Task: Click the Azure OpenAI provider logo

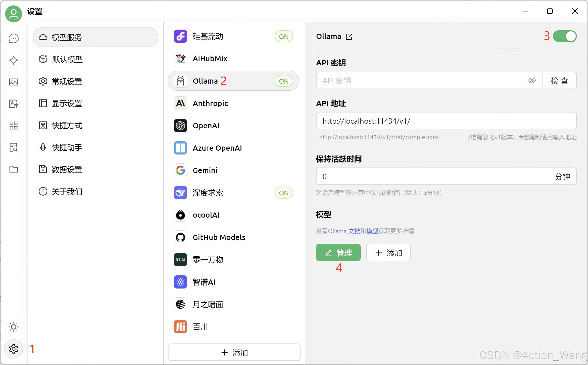Action: (x=180, y=148)
